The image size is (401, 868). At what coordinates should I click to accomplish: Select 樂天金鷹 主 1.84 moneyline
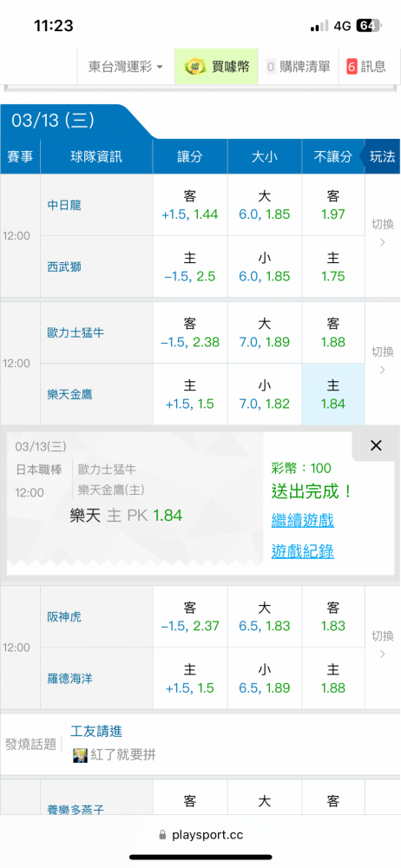(x=333, y=394)
